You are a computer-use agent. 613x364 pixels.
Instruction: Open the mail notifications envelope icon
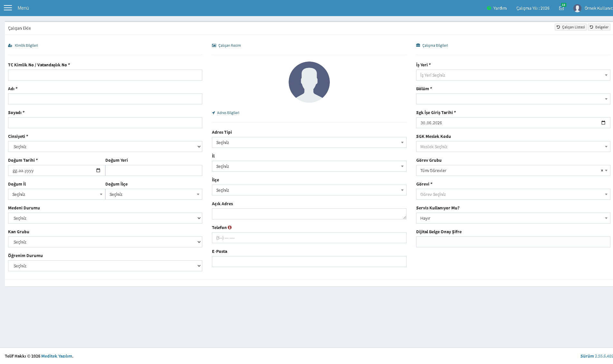(x=561, y=8)
